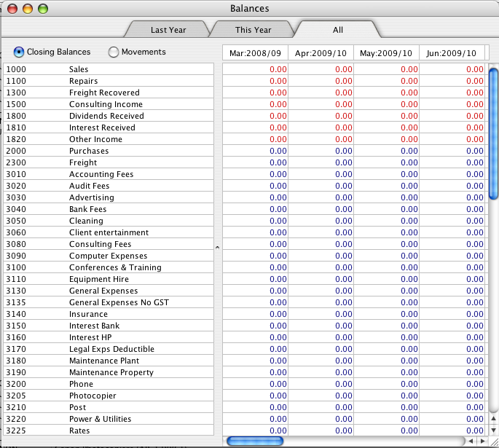499x448 pixels.
Task: Click the Mar:2008/09 column header
Action: pos(255,53)
